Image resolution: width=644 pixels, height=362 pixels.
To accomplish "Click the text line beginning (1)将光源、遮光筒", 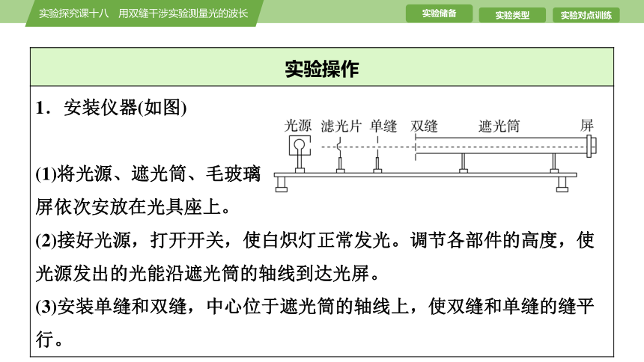I will point(148,174).
